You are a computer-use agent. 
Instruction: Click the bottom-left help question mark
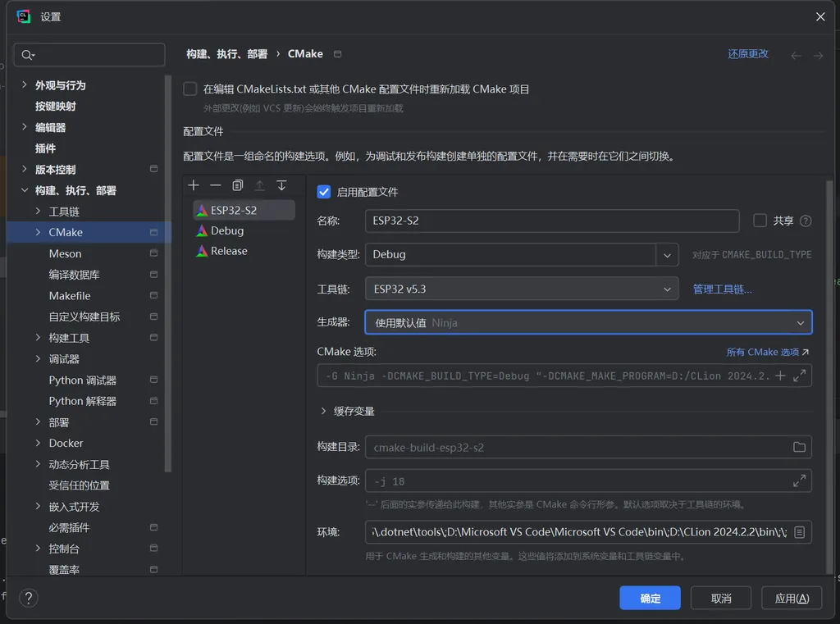point(29,598)
